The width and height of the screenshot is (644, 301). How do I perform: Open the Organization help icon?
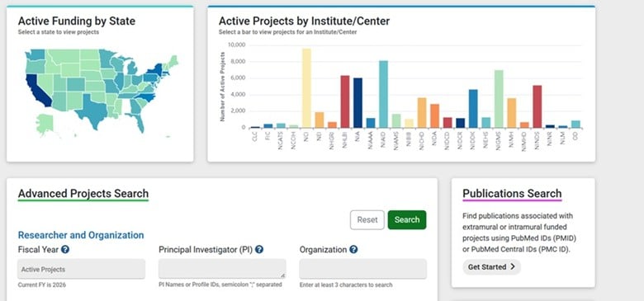tap(353, 249)
